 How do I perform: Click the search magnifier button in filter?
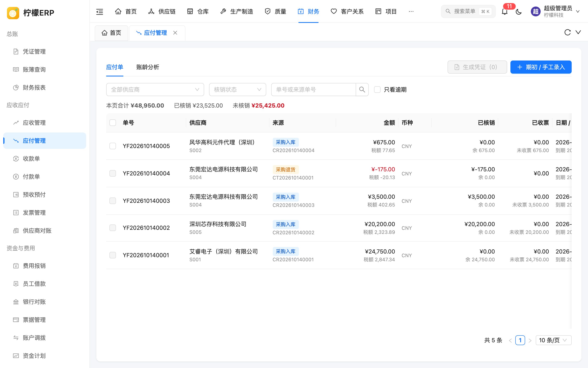point(362,90)
